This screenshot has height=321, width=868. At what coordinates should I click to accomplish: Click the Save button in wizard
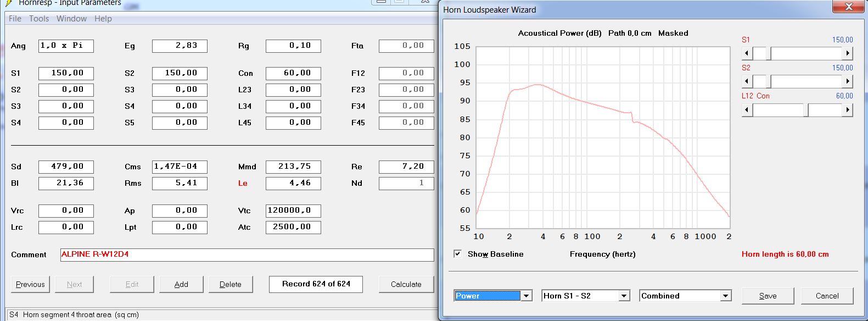pos(768,296)
